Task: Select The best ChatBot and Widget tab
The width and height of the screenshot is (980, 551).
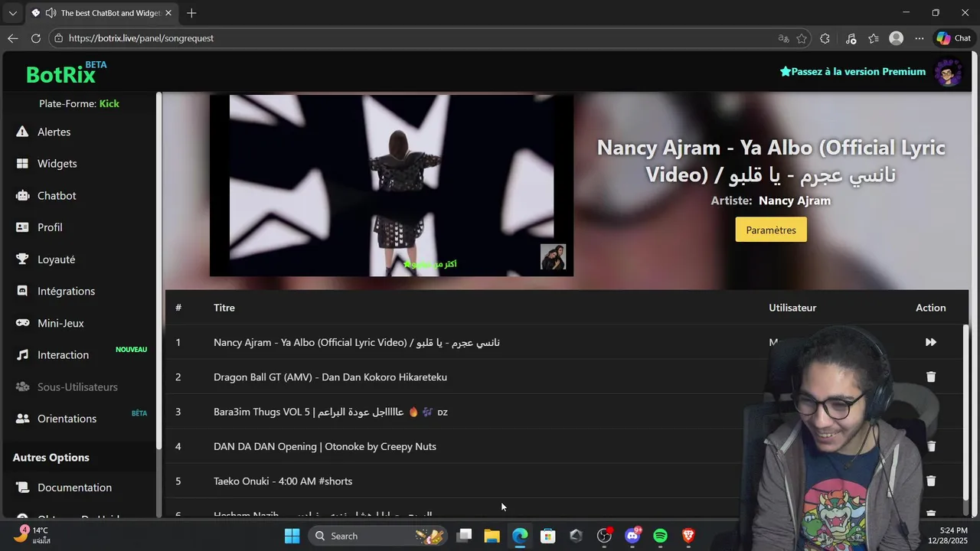Action: [x=101, y=13]
